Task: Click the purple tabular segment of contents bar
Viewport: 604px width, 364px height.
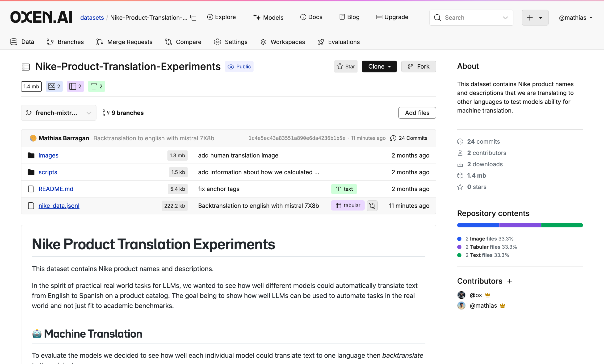Action: (x=520, y=225)
